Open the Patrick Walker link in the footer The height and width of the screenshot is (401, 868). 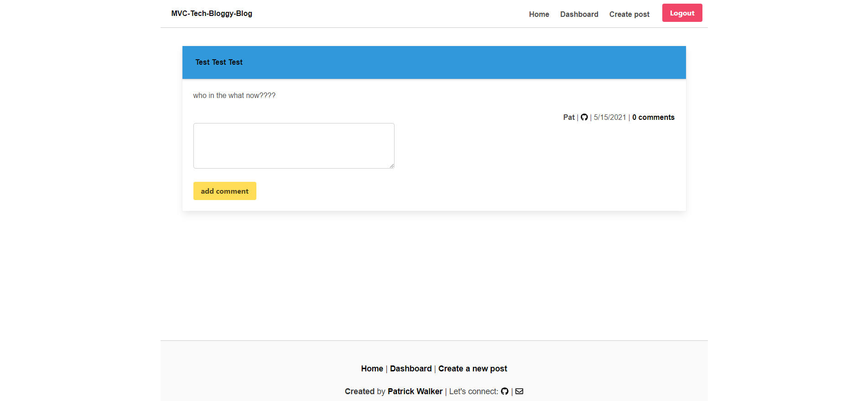tap(415, 391)
